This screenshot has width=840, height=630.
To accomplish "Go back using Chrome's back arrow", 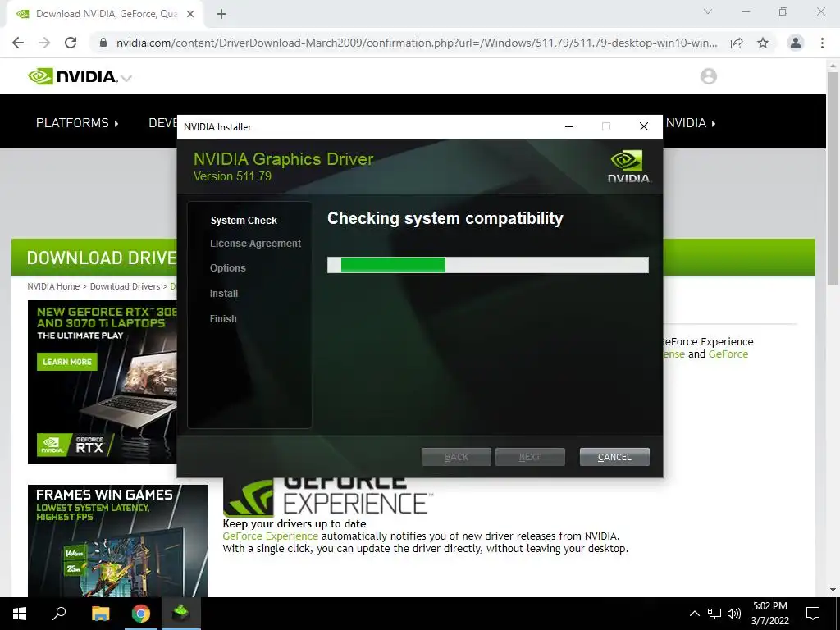I will tap(18, 43).
